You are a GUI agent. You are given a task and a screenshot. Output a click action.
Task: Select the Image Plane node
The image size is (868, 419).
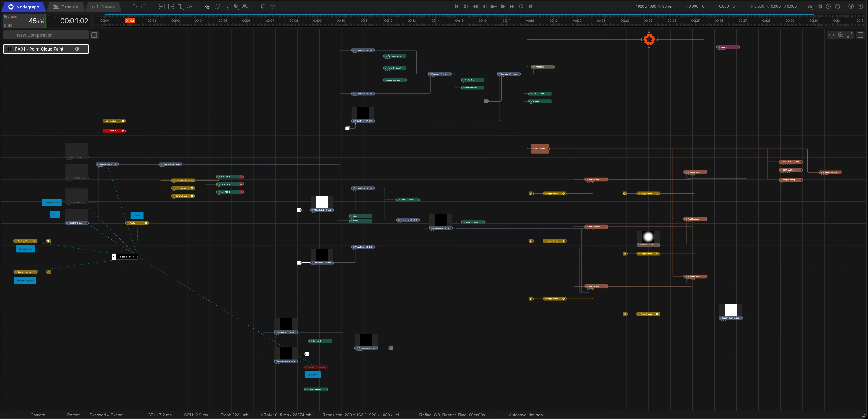click(x=543, y=67)
